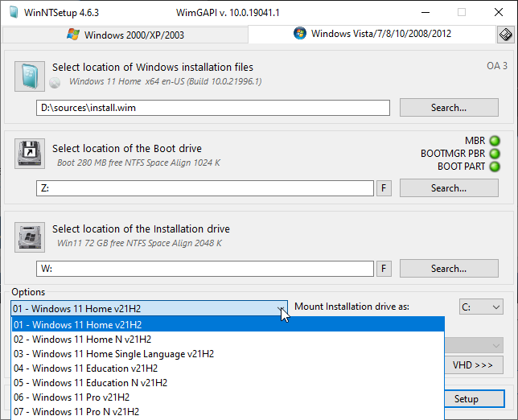Click the Win11 72 GB free NTFS text
This screenshot has width=518, height=420.
[139, 243]
